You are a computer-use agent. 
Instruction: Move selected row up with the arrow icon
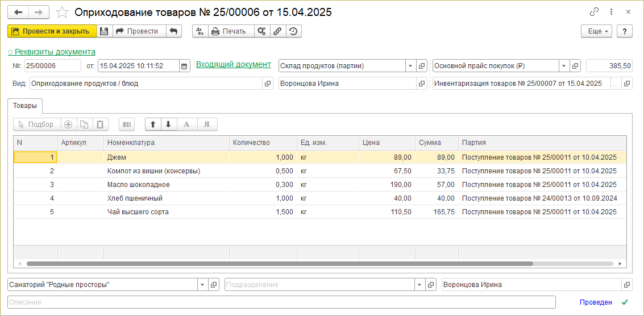153,124
